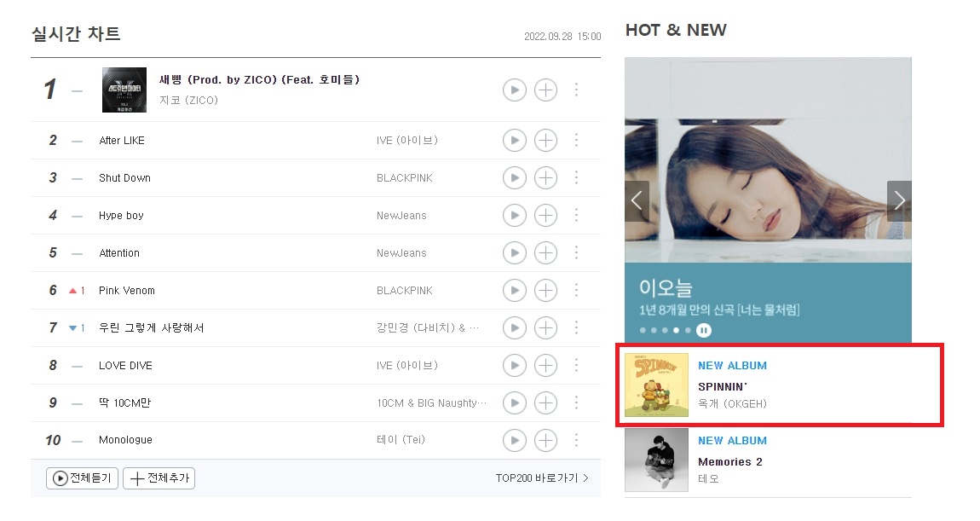The height and width of the screenshot is (521, 980).
Task: Add LOVE DIVE to playlist
Action: (545, 365)
